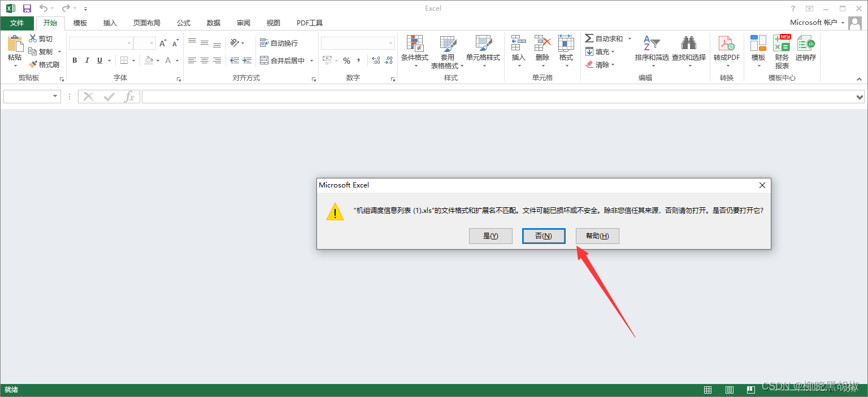Toggle Italic formatting
The height and width of the screenshot is (397, 868).
pos(87,60)
